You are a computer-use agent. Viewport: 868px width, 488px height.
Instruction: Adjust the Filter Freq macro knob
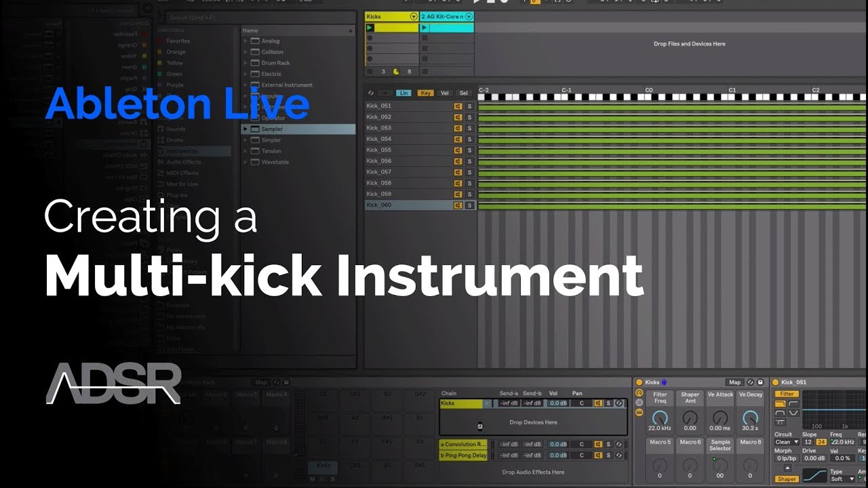pos(660,418)
